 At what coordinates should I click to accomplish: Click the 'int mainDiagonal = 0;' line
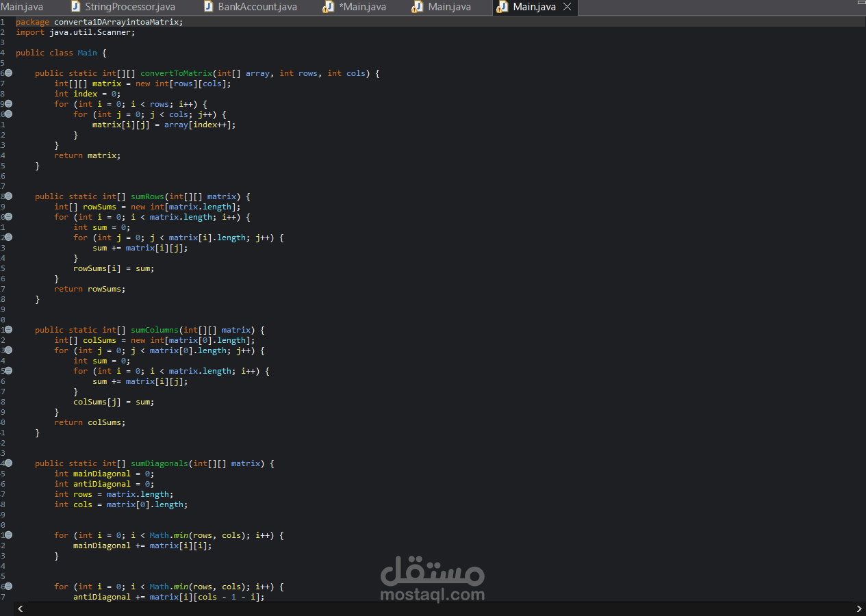coord(104,474)
